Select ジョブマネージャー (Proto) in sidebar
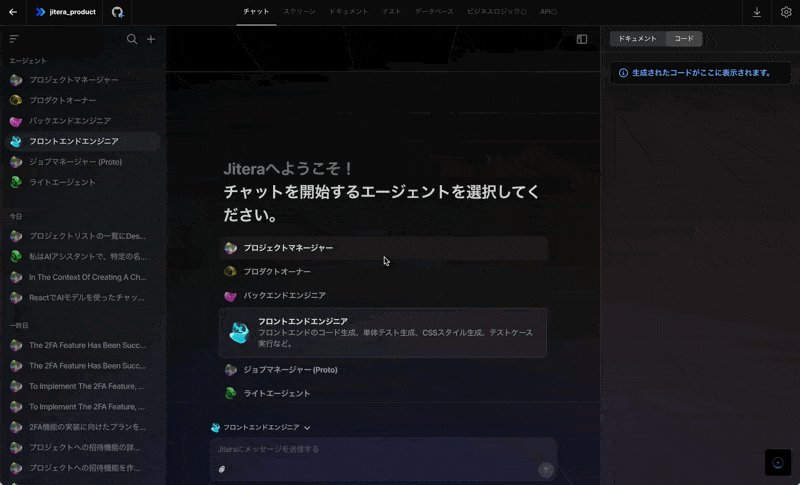Viewport: 800px width, 485px height. tap(83, 162)
